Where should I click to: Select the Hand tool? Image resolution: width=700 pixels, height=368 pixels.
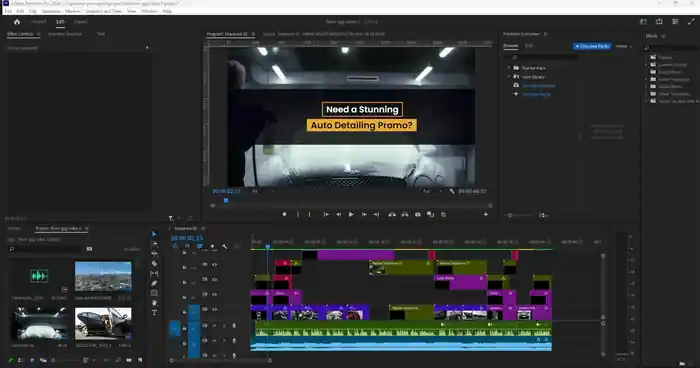point(154,303)
